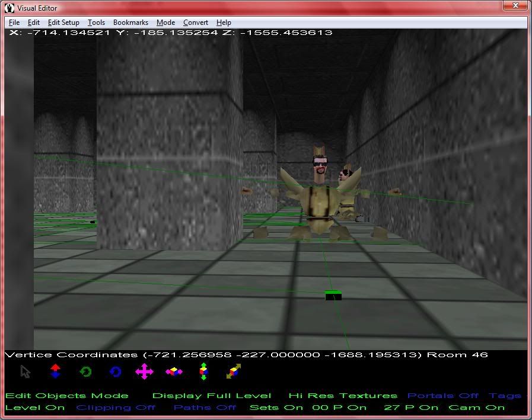
Task: Click the Vertice Coordinates readout
Action: tap(214, 355)
